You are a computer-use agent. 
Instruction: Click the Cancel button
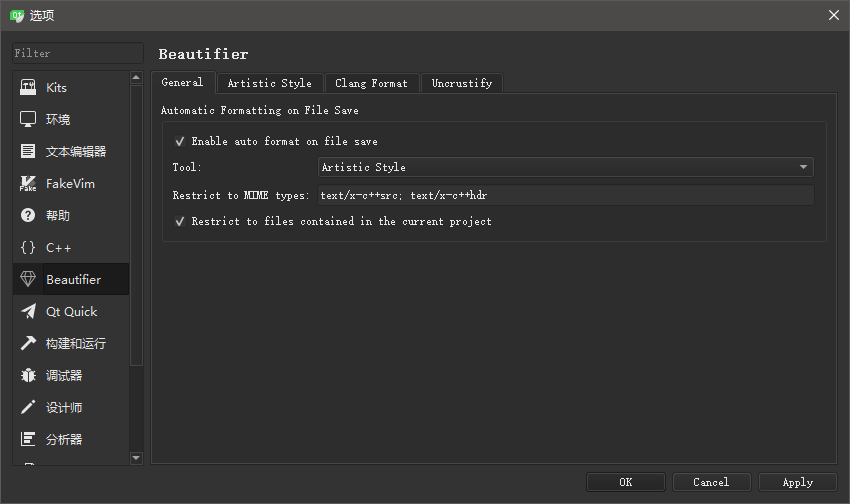710,482
